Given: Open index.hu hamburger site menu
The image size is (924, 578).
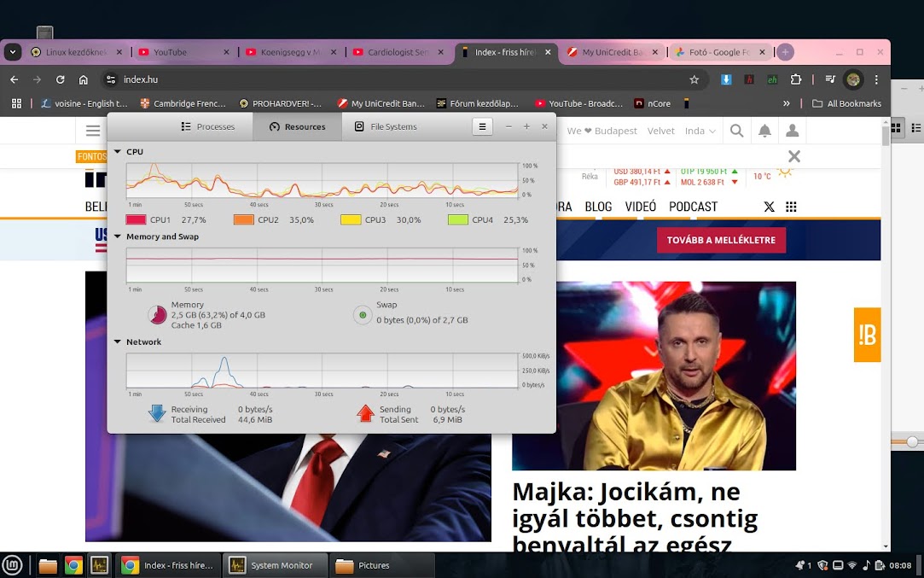Looking at the screenshot, I should point(93,131).
